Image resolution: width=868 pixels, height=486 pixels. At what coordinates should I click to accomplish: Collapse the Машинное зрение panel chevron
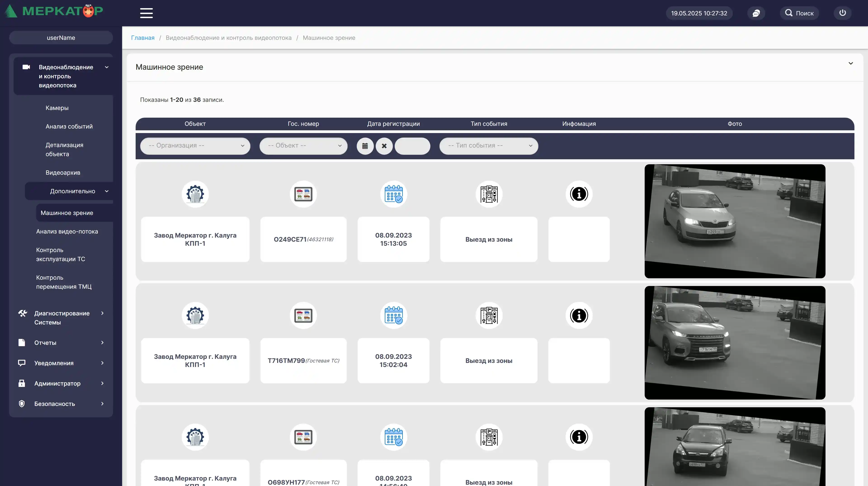point(850,63)
